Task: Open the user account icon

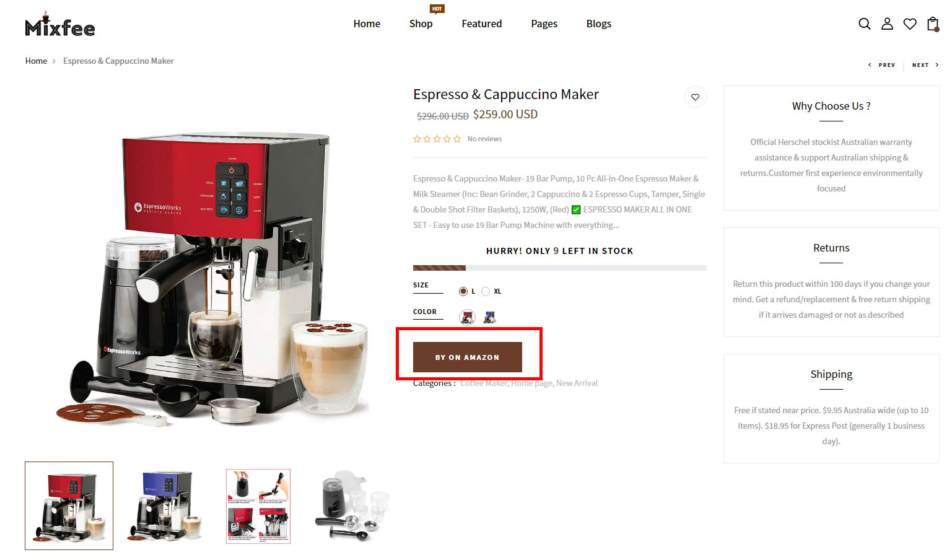Action: [887, 24]
